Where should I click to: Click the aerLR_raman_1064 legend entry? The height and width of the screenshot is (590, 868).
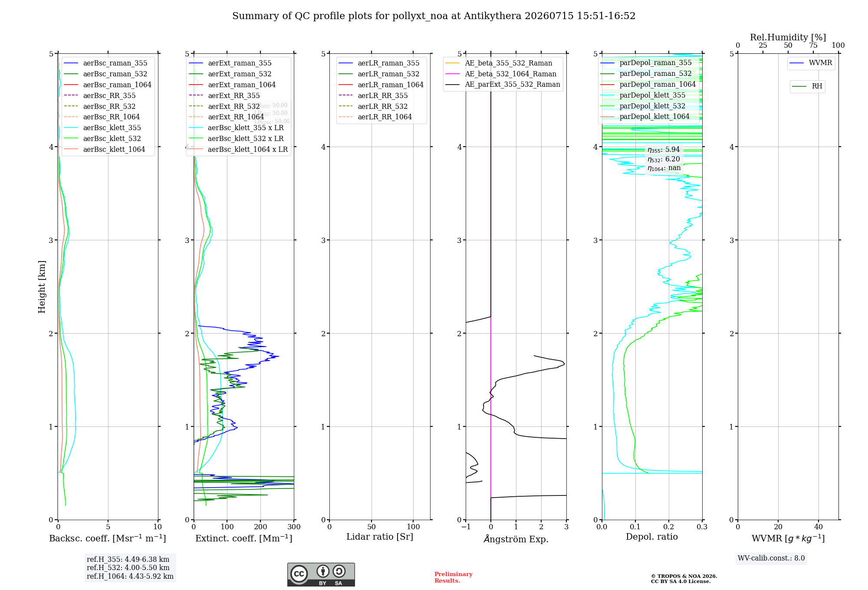[381, 85]
